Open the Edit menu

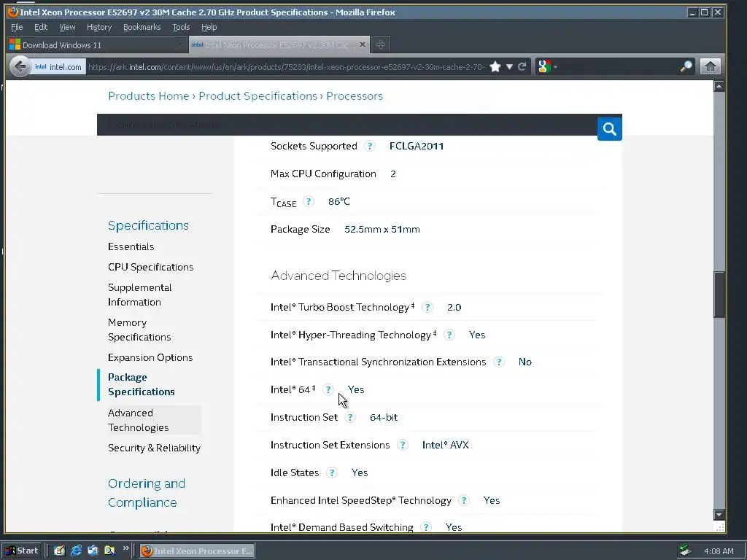pos(41,27)
